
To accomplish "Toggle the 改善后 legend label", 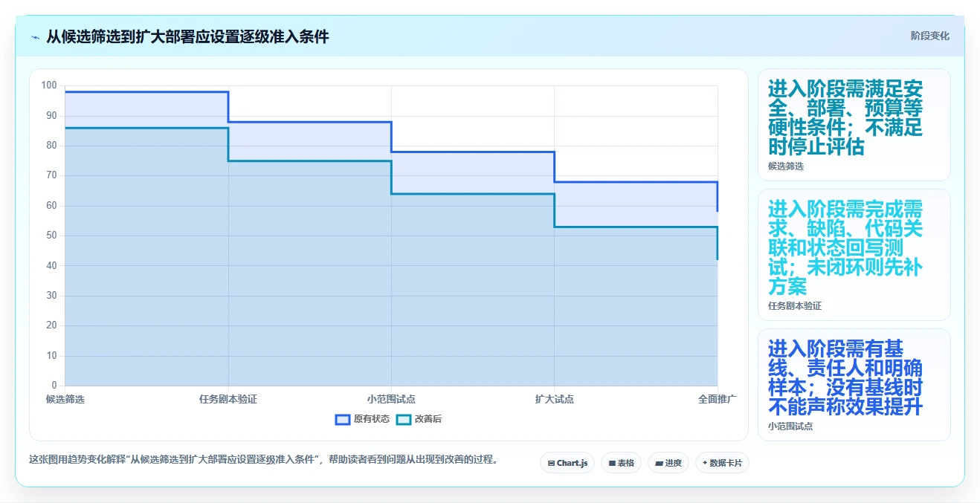I will coord(428,419).
